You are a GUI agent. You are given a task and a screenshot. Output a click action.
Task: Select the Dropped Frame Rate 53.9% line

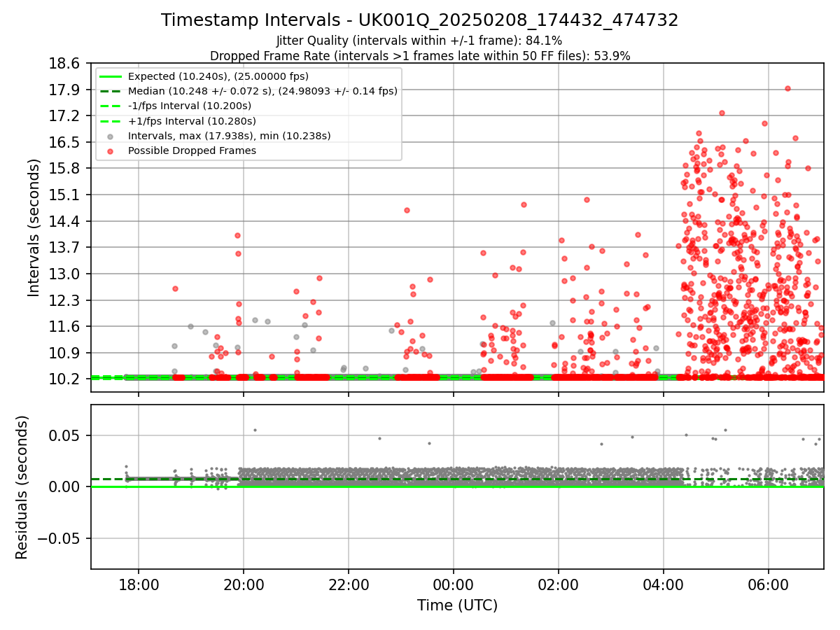pos(420,56)
